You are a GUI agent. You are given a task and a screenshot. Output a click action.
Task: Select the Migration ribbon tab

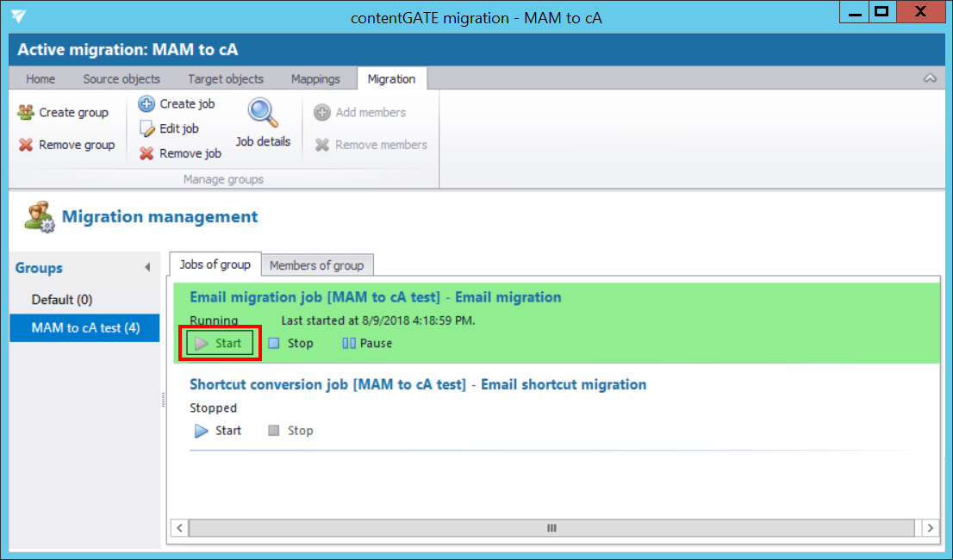(391, 79)
